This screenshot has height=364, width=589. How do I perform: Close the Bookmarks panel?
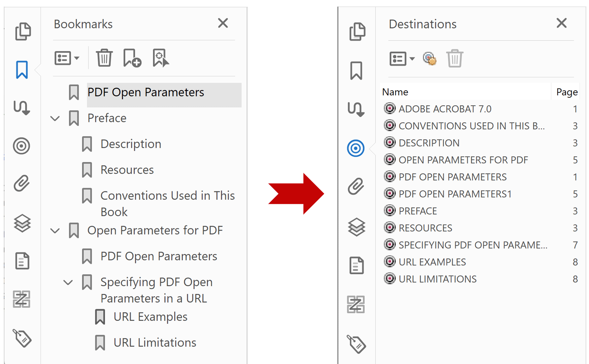click(223, 23)
